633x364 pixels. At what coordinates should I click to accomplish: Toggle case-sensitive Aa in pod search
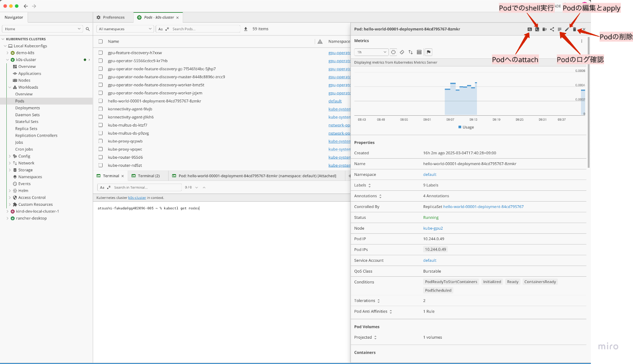161,29
